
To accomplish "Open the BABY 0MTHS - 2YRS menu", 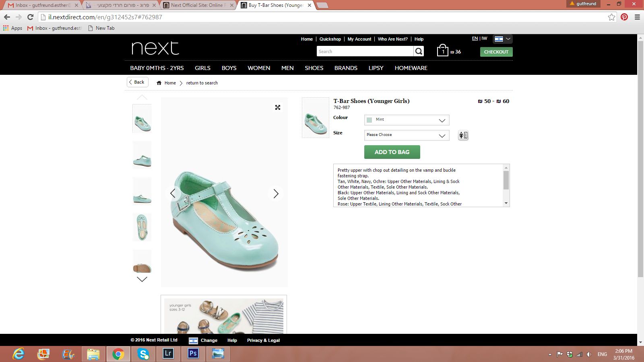I will (157, 68).
